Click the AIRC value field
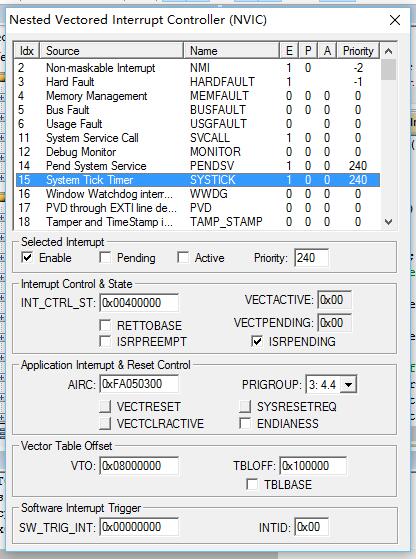The image size is (416, 559). [x=139, y=384]
